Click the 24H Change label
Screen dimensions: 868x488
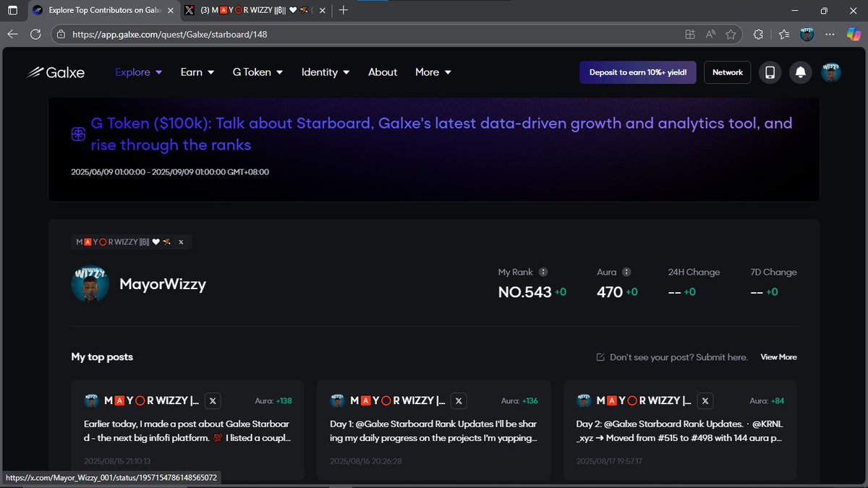click(x=694, y=273)
